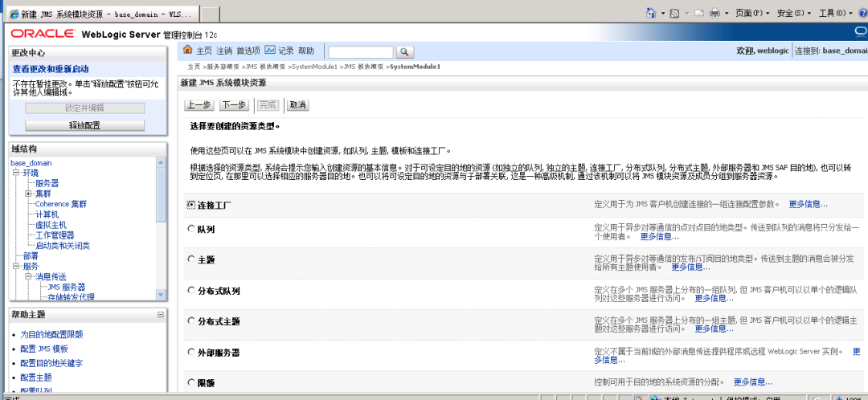
Task: Click first SystemModule1 breadcrumb link
Action: pyautogui.click(x=314, y=67)
